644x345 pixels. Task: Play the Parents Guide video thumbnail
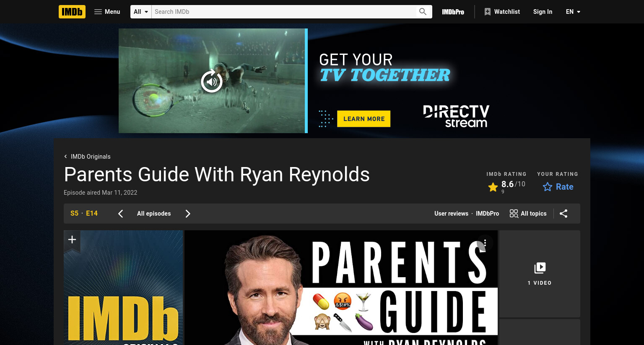click(341, 288)
